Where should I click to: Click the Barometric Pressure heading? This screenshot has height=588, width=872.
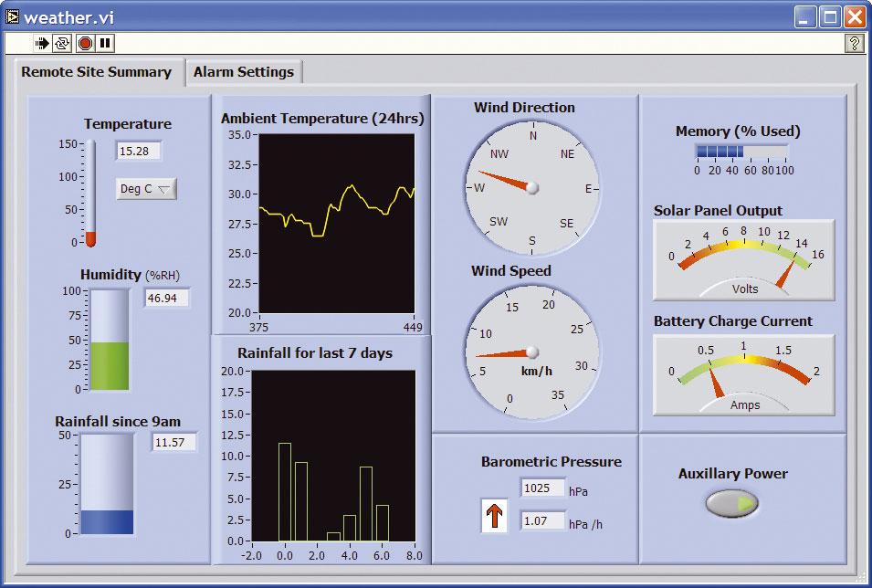coord(552,462)
